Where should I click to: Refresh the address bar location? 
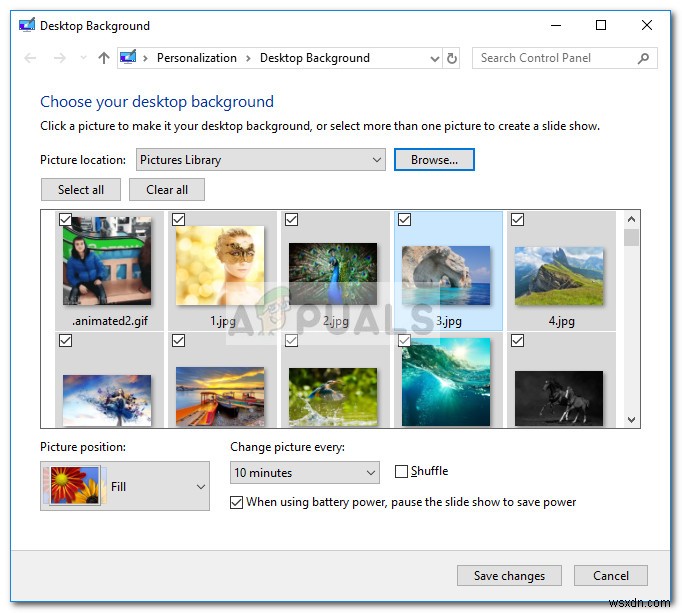(x=452, y=59)
